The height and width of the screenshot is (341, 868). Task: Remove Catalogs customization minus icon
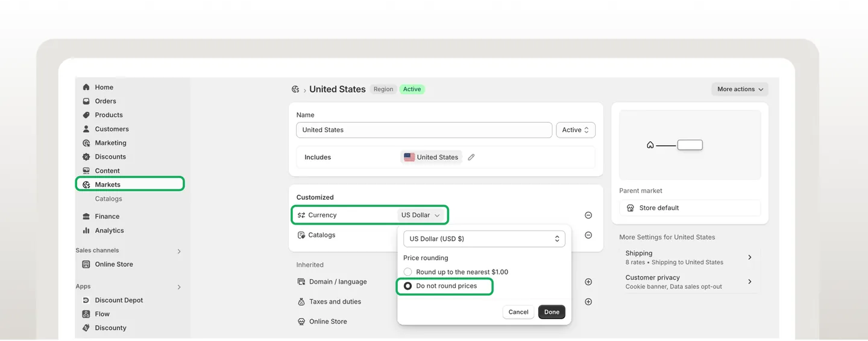pyautogui.click(x=588, y=235)
